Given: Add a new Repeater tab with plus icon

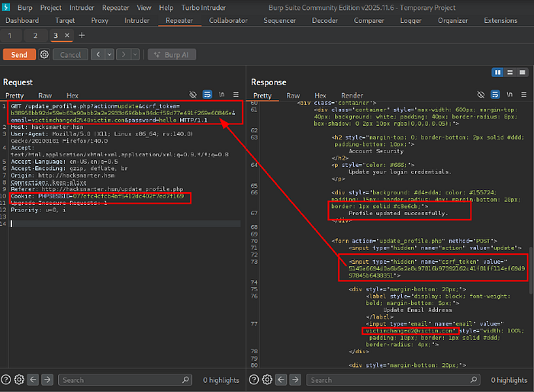Looking at the screenshot, I should click(82, 36).
